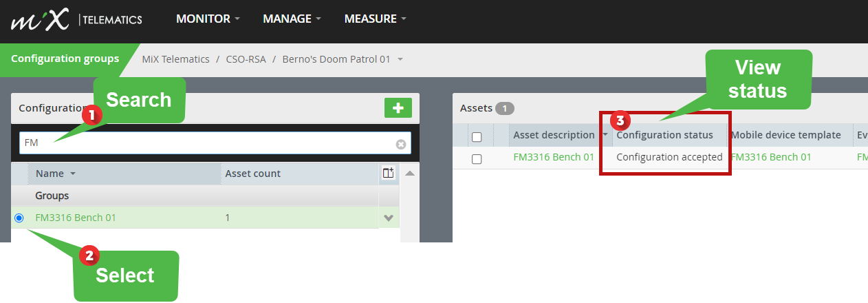Expand the FM3316 Bench 01 row chevron

[x=389, y=218]
